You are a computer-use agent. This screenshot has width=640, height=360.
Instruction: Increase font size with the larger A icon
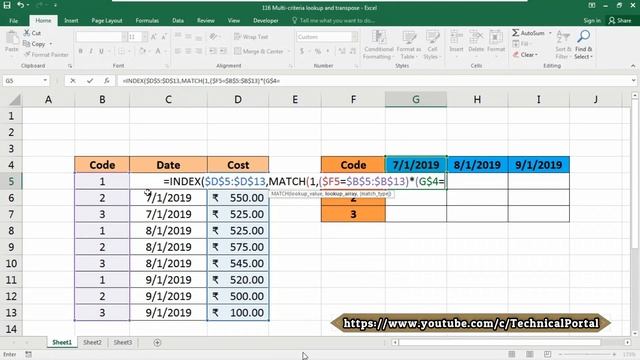tap(154, 37)
